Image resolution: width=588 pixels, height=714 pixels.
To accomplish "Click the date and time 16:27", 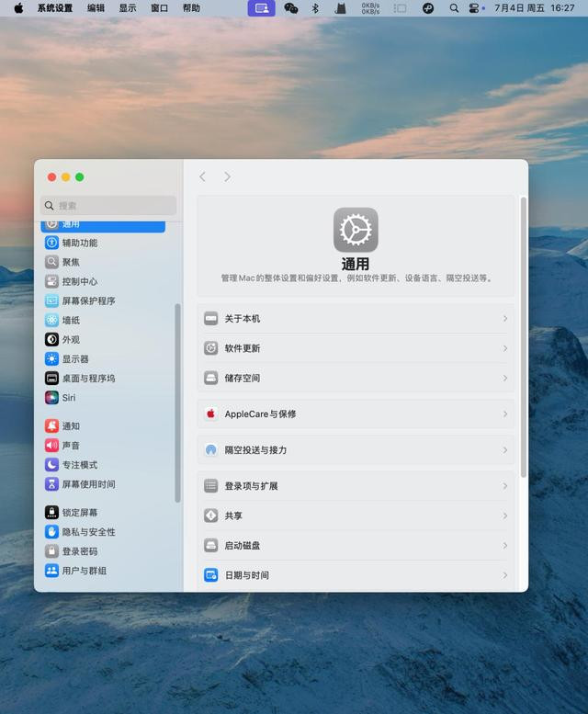I will [x=535, y=8].
